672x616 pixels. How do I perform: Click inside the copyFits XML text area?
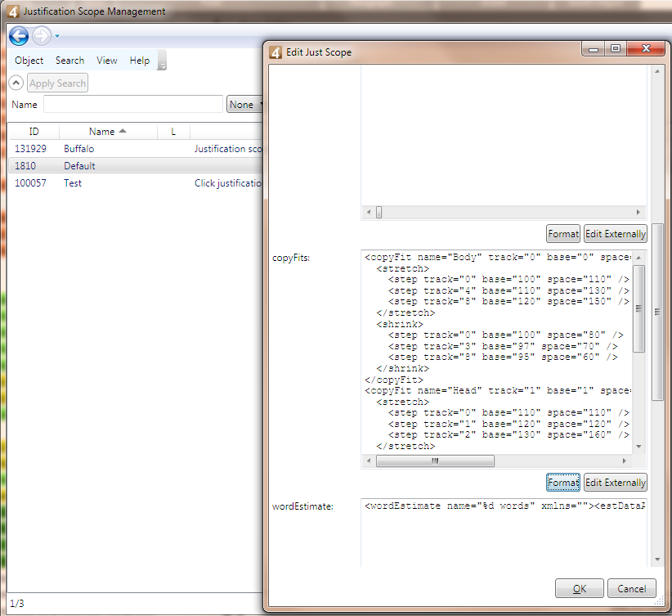(x=497, y=352)
